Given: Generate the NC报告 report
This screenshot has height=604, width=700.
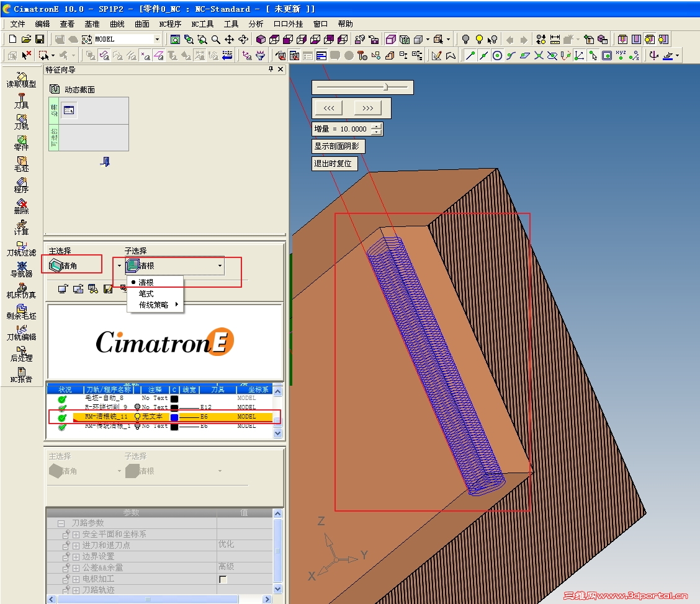Looking at the screenshot, I should pos(21,375).
